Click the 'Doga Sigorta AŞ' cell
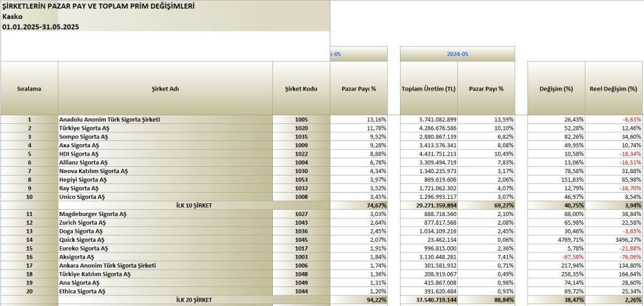Viewport: 644px width, 306px height. [x=165, y=231]
